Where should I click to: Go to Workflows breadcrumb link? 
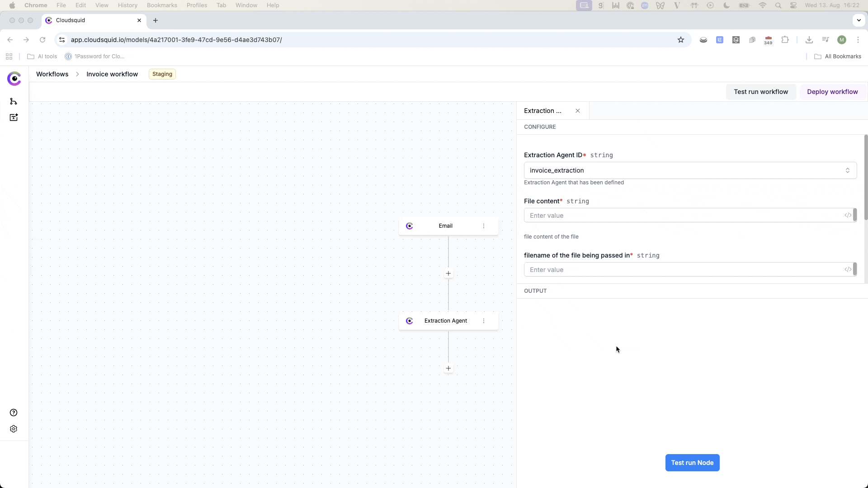tap(52, 74)
